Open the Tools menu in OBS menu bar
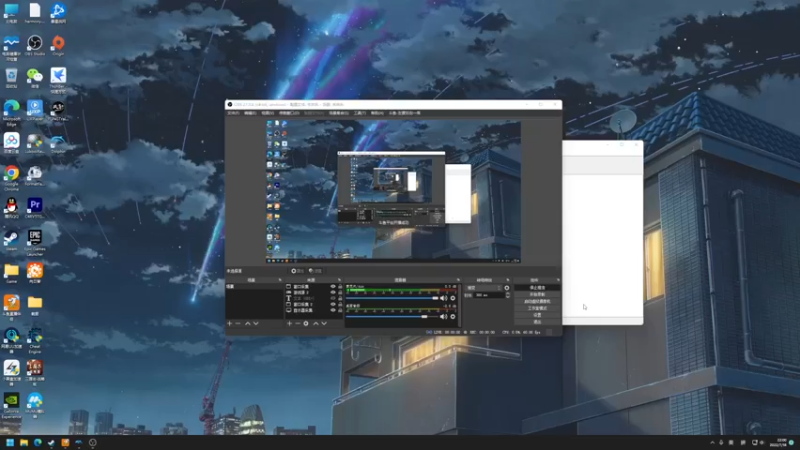The width and height of the screenshot is (800, 450). 360,113
